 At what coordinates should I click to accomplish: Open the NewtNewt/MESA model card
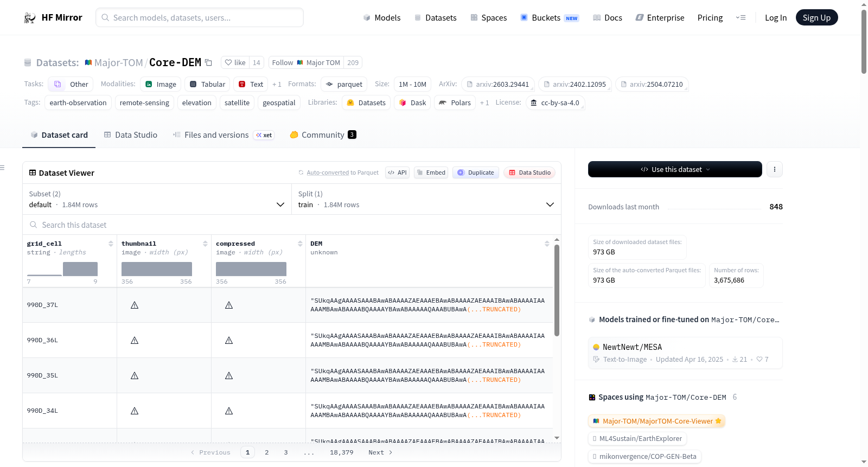pos(685,353)
